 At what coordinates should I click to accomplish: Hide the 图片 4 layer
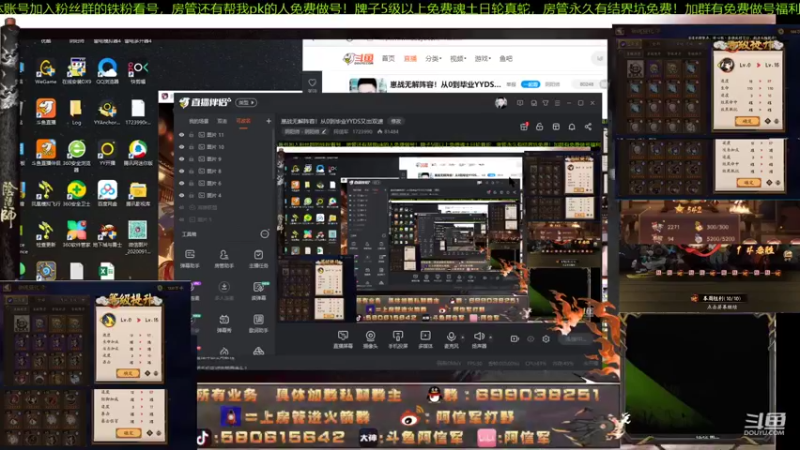click(x=182, y=195)
